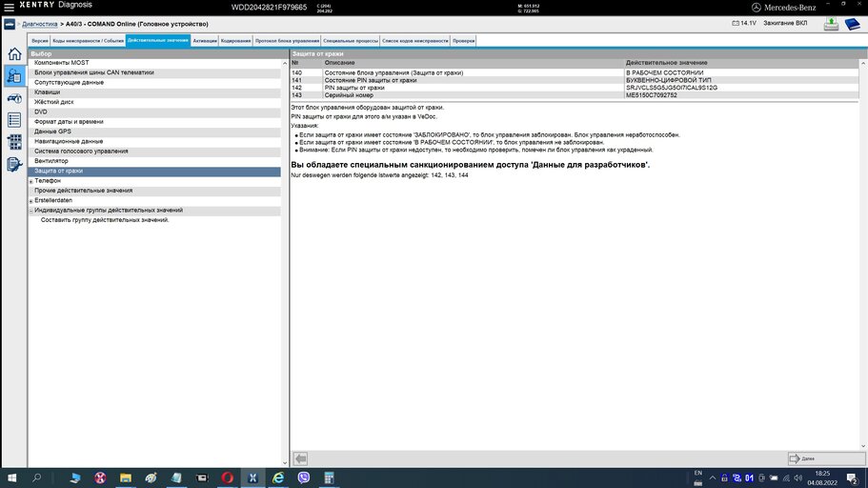
Task: Select Блоки управления шины CAN телематики
Action: coord(154,72)
